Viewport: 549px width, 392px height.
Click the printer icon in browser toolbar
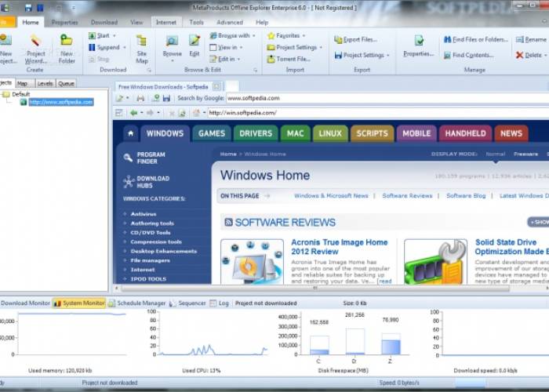(140, 98)
